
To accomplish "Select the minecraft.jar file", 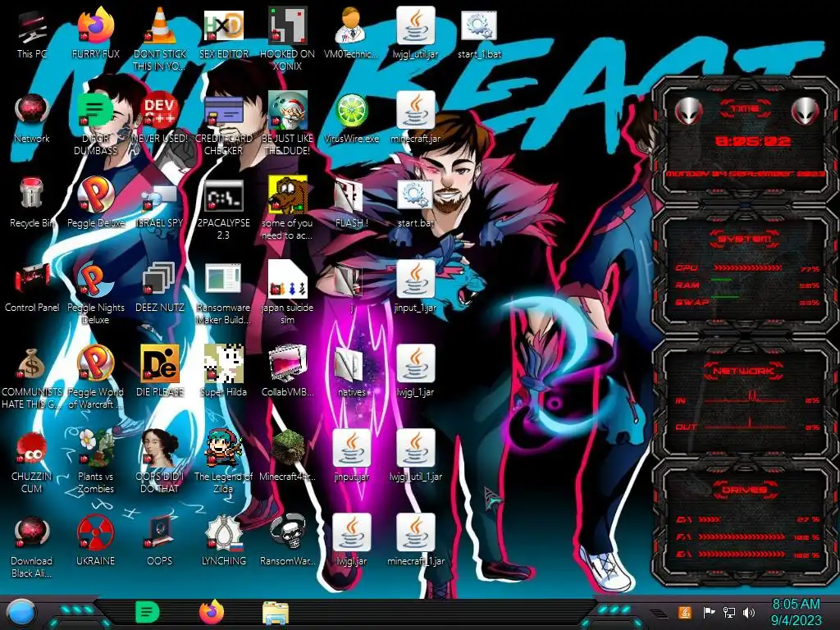I will click(x=416, y=118).
